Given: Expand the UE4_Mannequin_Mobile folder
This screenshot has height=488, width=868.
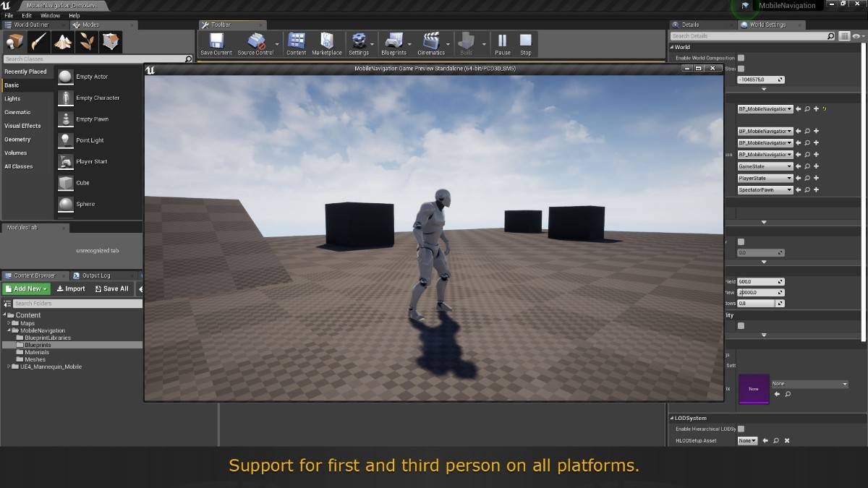Looking at the screenshot, I should pos(9,367).
